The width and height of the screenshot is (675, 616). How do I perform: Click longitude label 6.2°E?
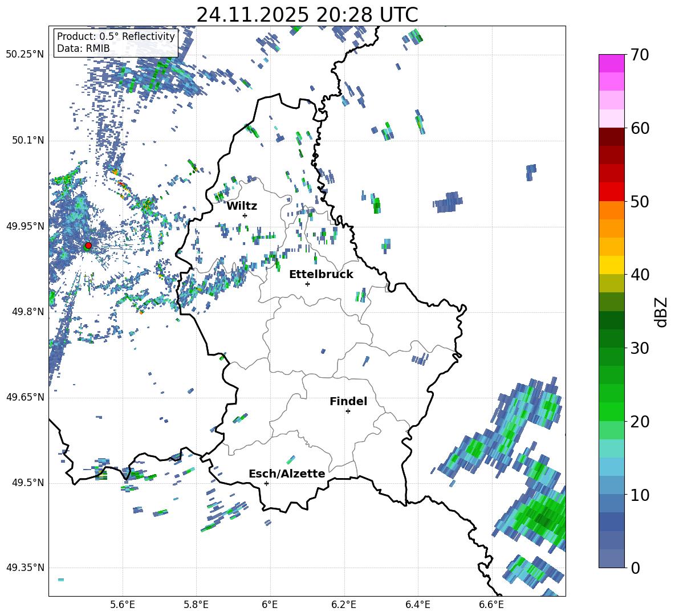tap(344, 605)
